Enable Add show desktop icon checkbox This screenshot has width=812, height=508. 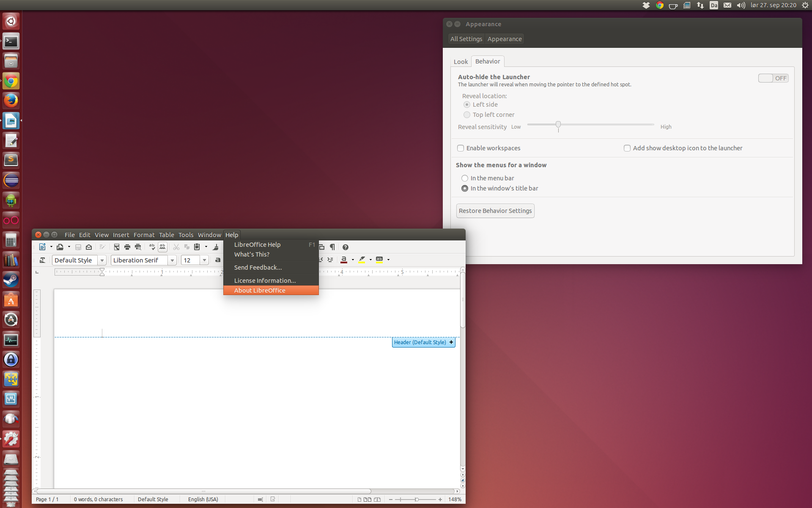coord(627,148)
